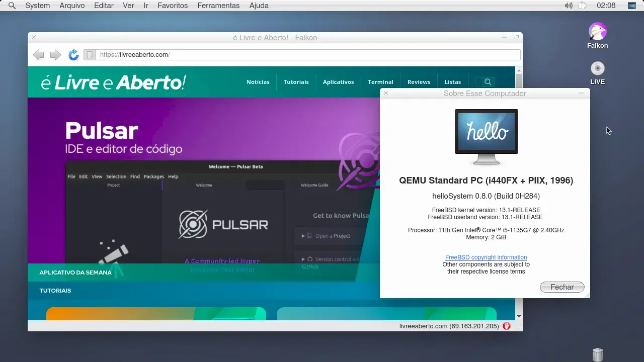The height and width of the screenshot is (362, 644).
Task: Open the Favoritos menu
Action: [173, 6]
